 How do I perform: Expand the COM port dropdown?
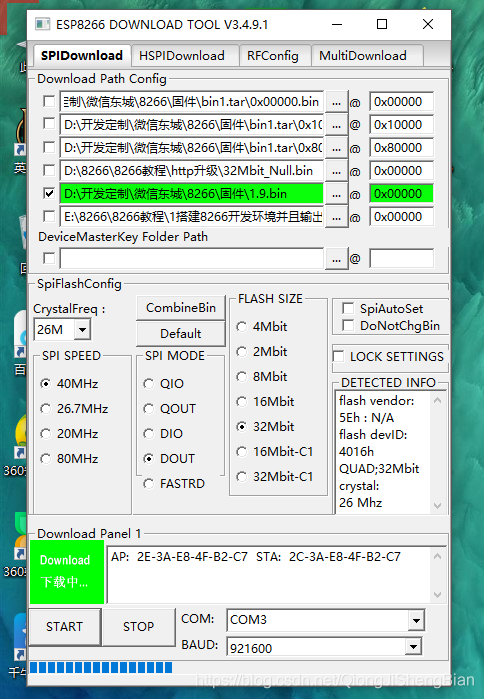416,620
